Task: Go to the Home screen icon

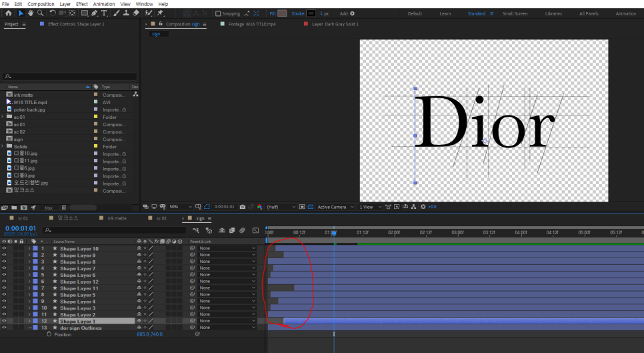Action: coord(8,13)
